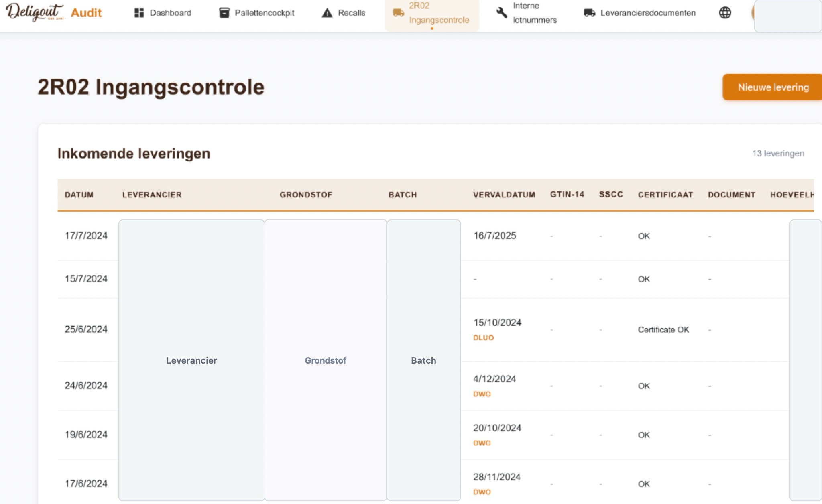
Task: Click the expiry date 4/12/2024
Action: pyautogui.click(x=494, y=379)
